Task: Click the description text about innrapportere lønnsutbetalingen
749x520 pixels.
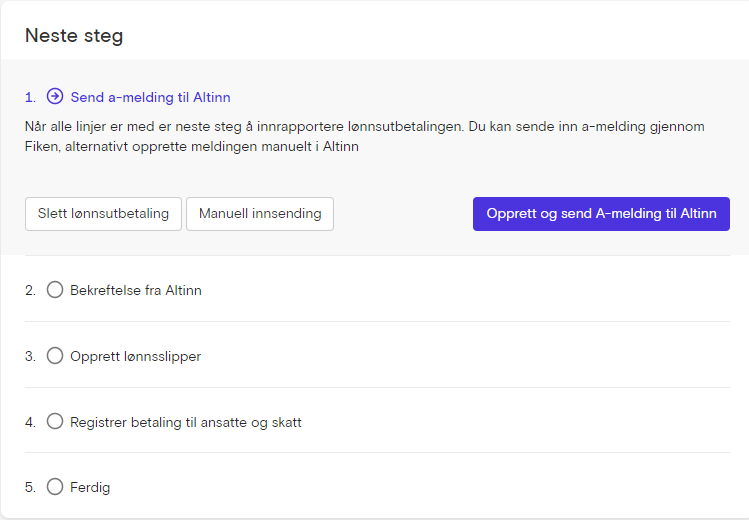Action: [x=364, y=137]
